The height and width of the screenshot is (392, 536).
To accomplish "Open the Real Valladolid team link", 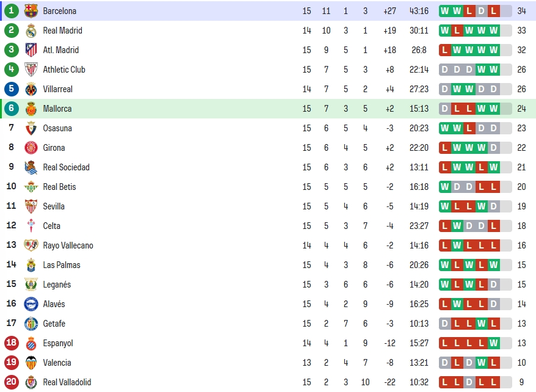I will click(x=67, y=382).
